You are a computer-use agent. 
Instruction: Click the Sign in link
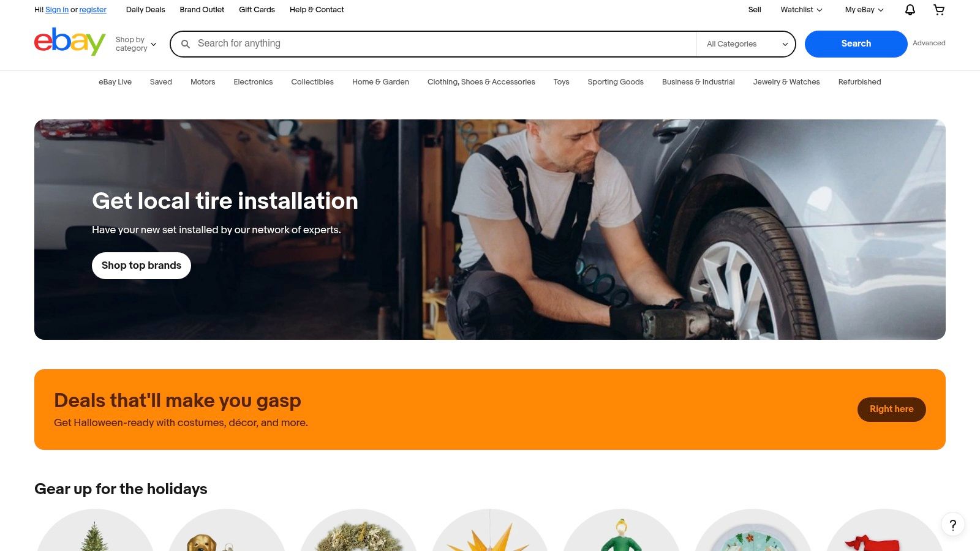coord(57,10)
